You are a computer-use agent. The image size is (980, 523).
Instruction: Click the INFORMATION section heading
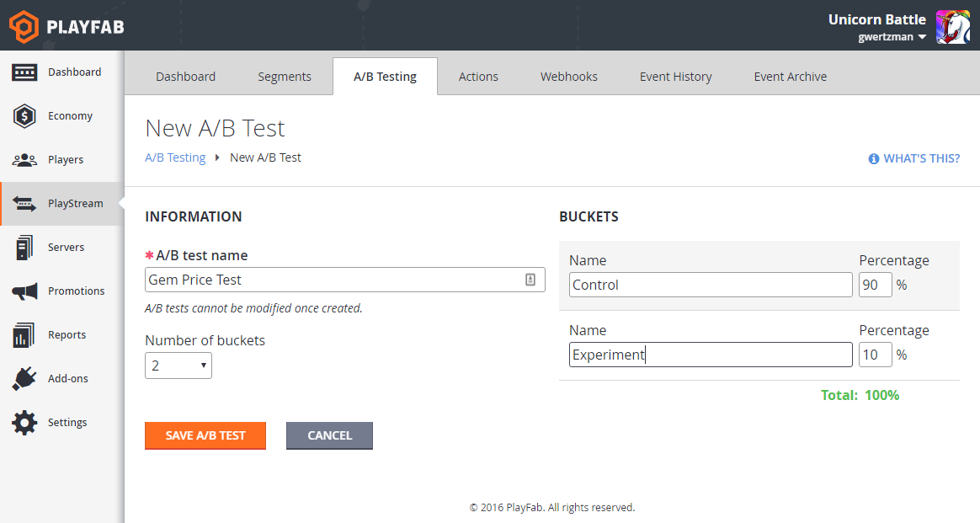[x=193, y=216]
